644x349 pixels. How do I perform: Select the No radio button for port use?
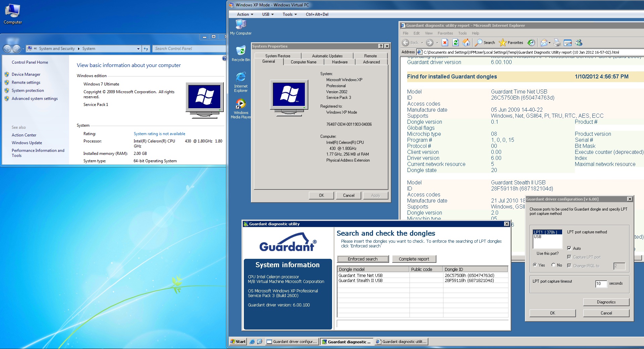coord(553,265)
